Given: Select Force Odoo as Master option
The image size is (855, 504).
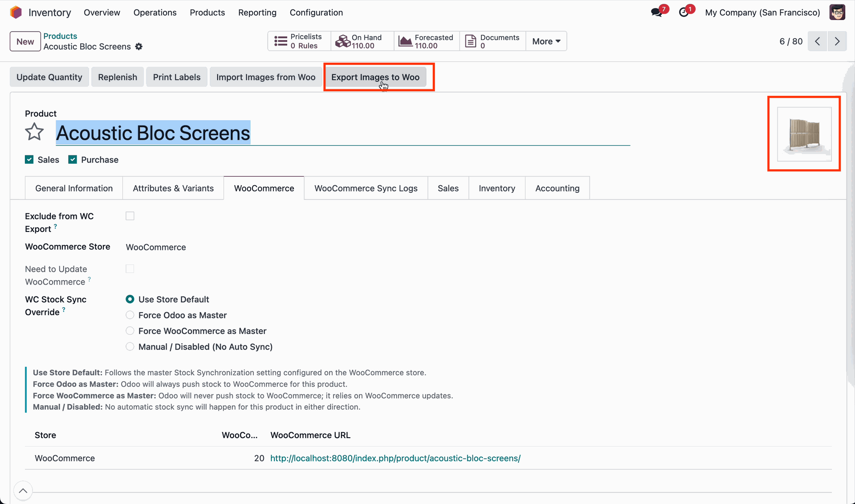Looking at the screenshot, I should [130, 315].
